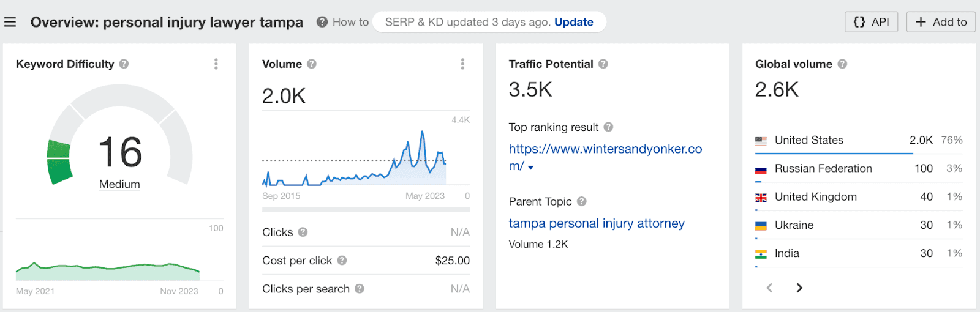Open the hamburger menu icon
This screenshot has height=312, width=980.
(10, 22)
